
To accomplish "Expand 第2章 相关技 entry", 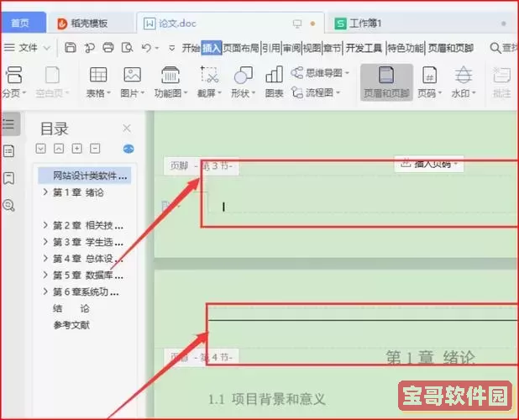I will click(45, 225).
